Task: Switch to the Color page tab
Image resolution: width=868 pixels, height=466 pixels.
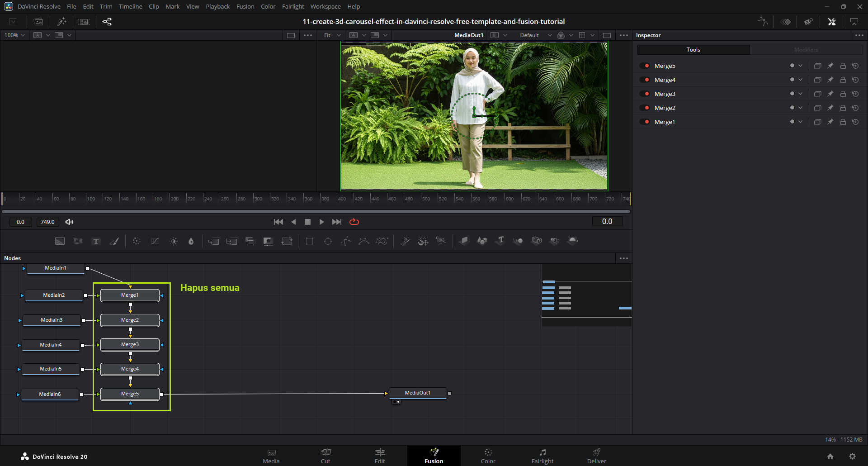Action: pos(488,456)
